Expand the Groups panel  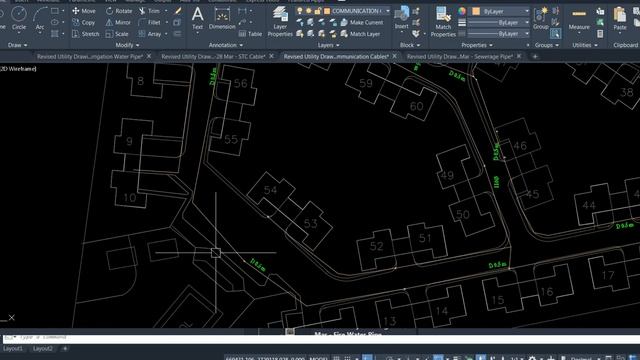pyautogui.click(x=547, y=45)
